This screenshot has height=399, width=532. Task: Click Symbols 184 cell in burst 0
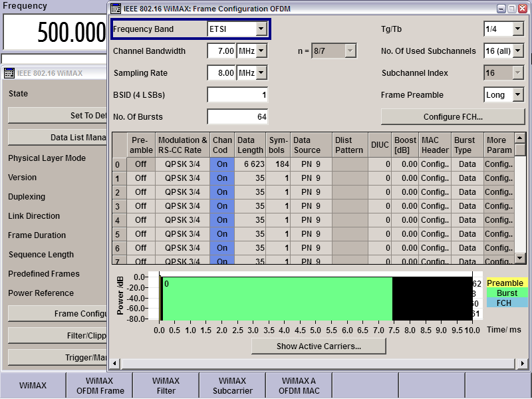coord(278,164)
